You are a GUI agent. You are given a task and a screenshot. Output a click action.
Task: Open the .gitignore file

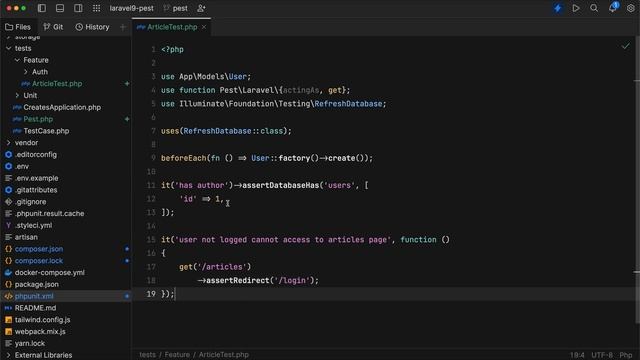(30, 202)
